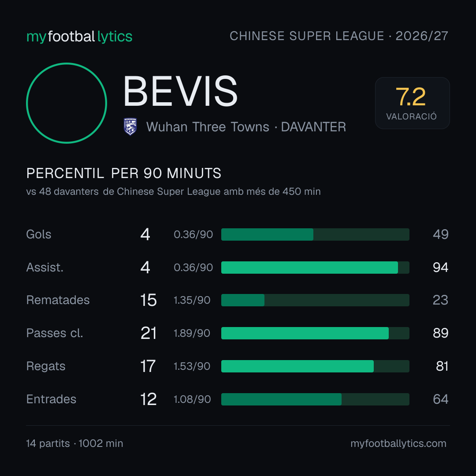This screenshot has width=476, height=476.
Task: Click the Entrades percentile bar
Action: (315, 399)
